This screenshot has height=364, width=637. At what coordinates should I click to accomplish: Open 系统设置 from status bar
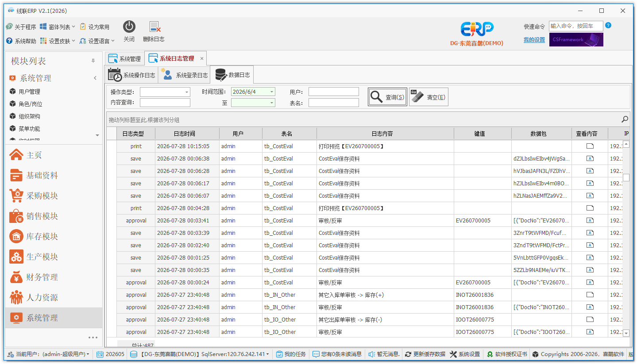(465, 354)
